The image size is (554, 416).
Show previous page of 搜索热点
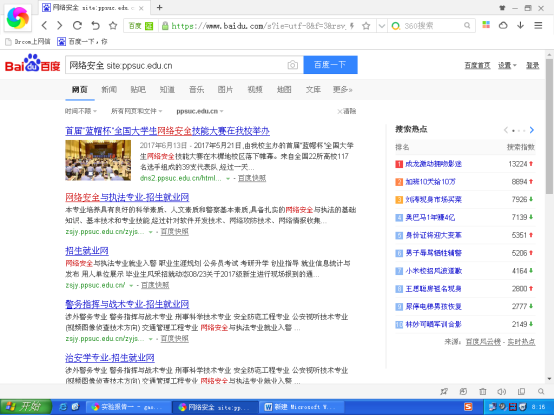[x=506, y=130]
